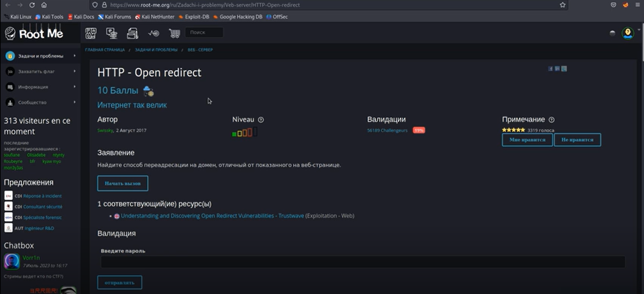Open the user avatar menu at top right
644x294 pixels.
(628, 33)
